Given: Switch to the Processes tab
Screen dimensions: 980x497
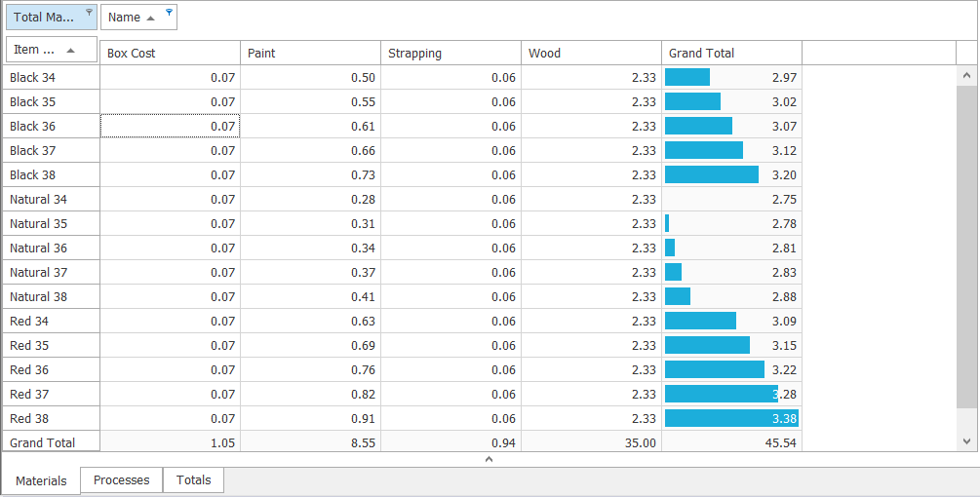Looking at the screenshot, I should click(x=121, y=480).
